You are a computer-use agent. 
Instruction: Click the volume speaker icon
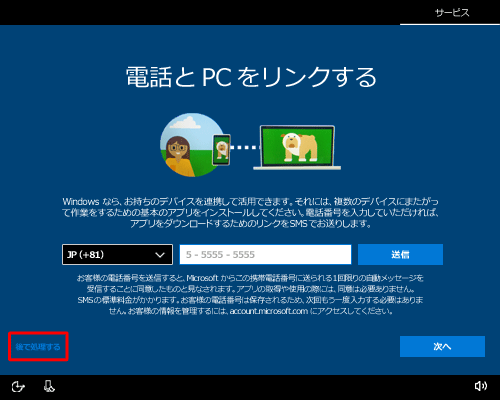[x=480, y=386]
